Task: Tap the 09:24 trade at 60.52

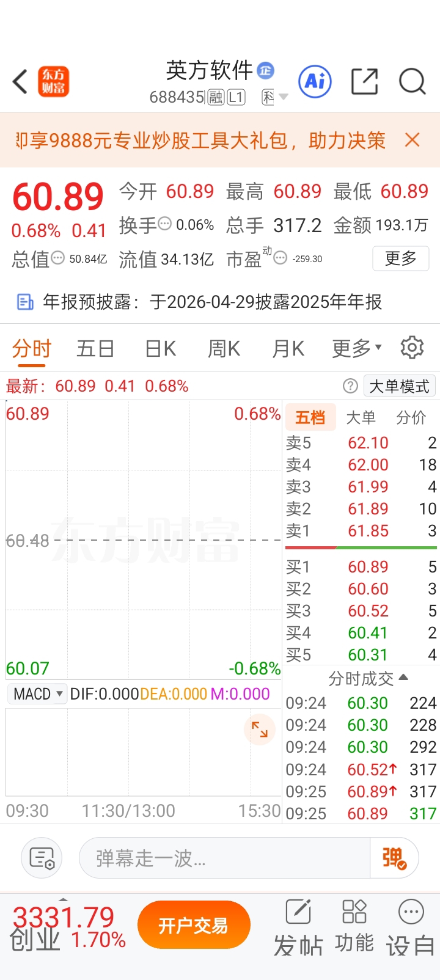Action: tap(361, 770)
